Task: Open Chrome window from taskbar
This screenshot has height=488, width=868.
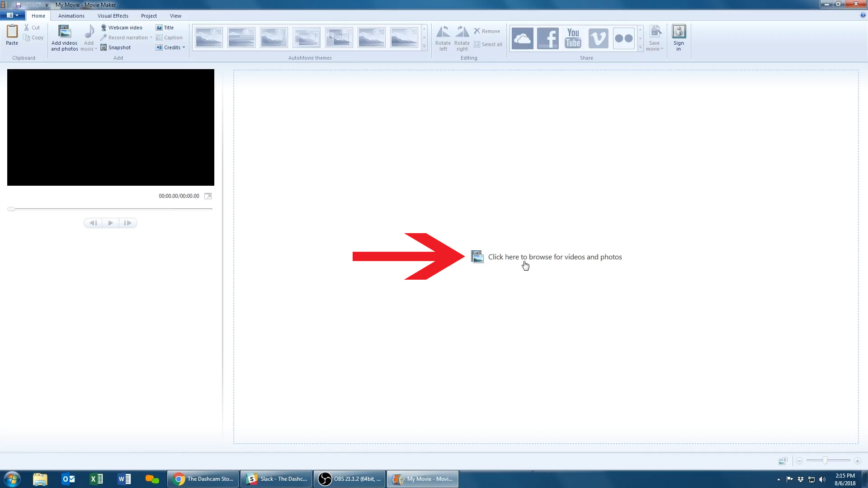Action: coord(203,479)
